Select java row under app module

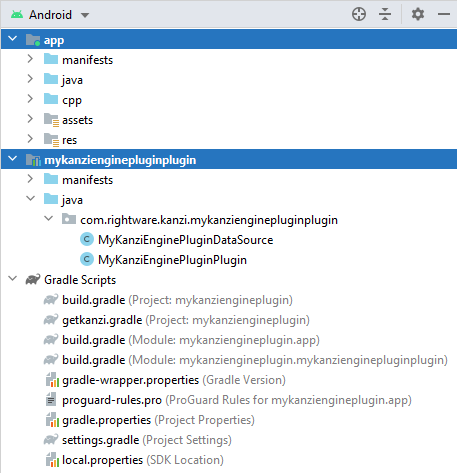coord(229,79)
